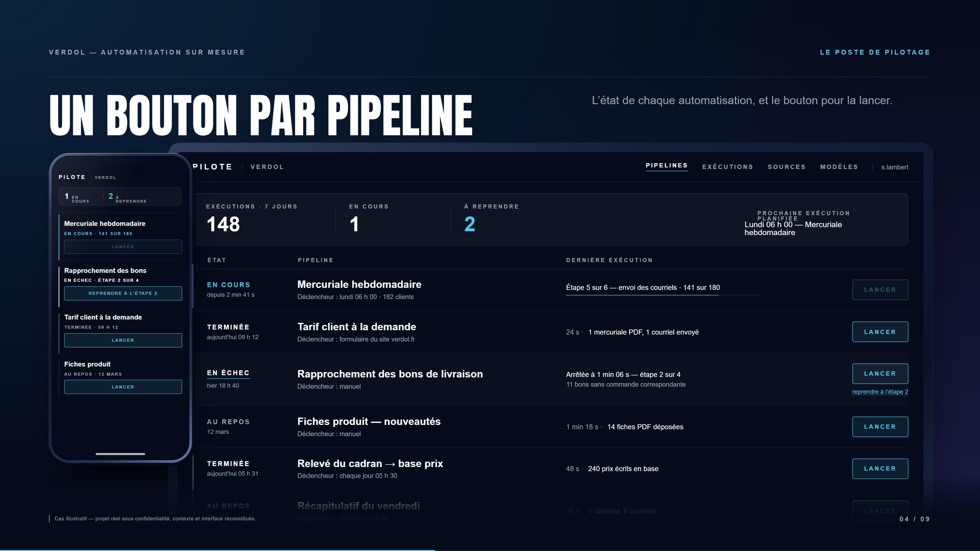Click '11 bons sans commande correspondante' detail
This screenshot has height=551, width=980.
pos(626,385)
